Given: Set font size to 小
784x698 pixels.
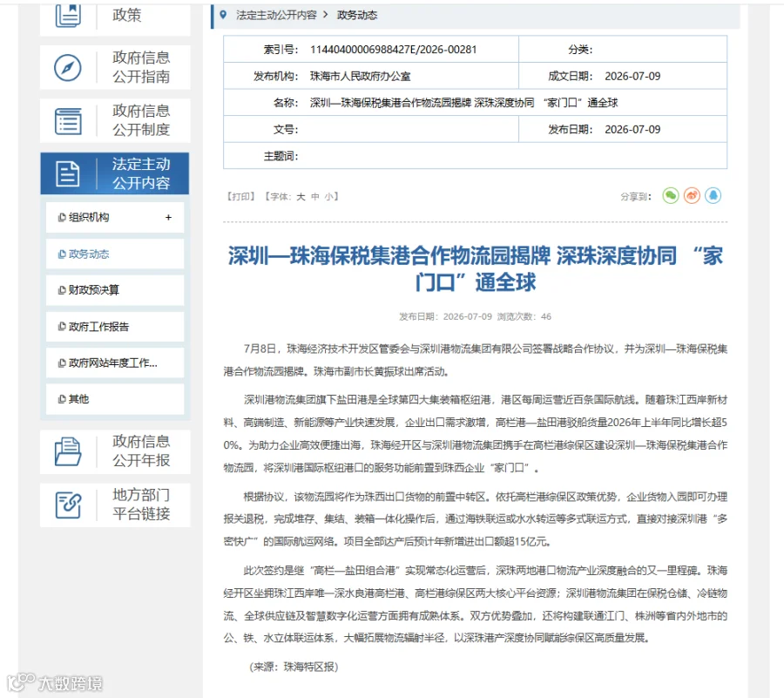Looking at the screenshot, I should click(328, 196).
